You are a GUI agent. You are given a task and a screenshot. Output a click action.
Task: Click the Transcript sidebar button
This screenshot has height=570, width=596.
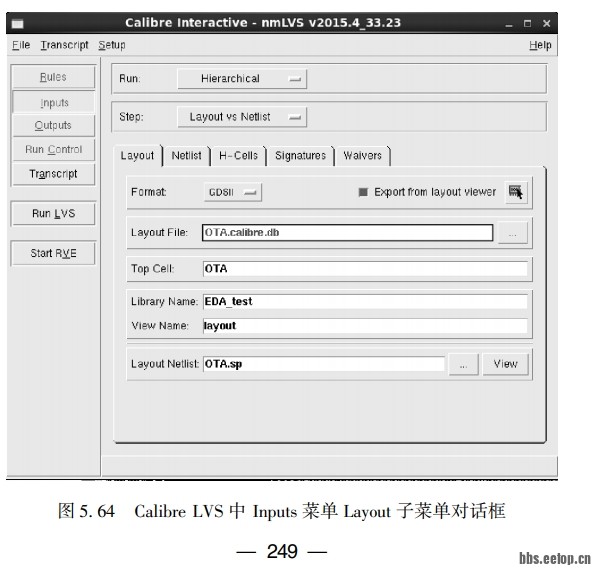[x=53, y=174]
